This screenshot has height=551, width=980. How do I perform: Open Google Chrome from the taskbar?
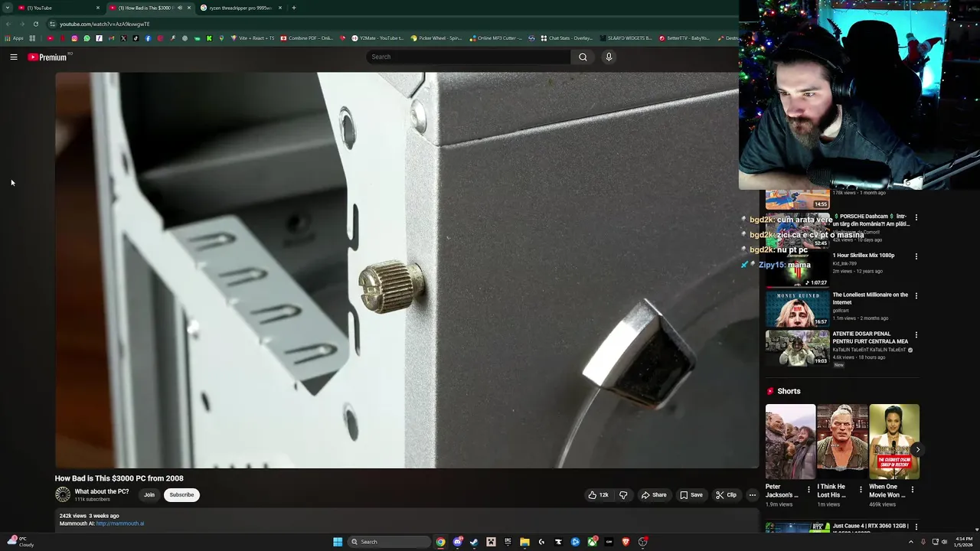tap(441, 542)
